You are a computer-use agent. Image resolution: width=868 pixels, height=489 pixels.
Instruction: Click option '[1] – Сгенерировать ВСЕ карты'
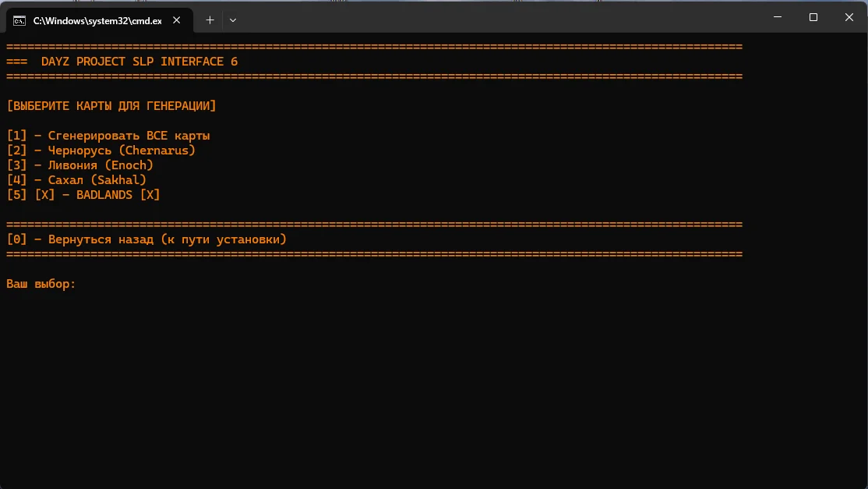coord(108,136)
